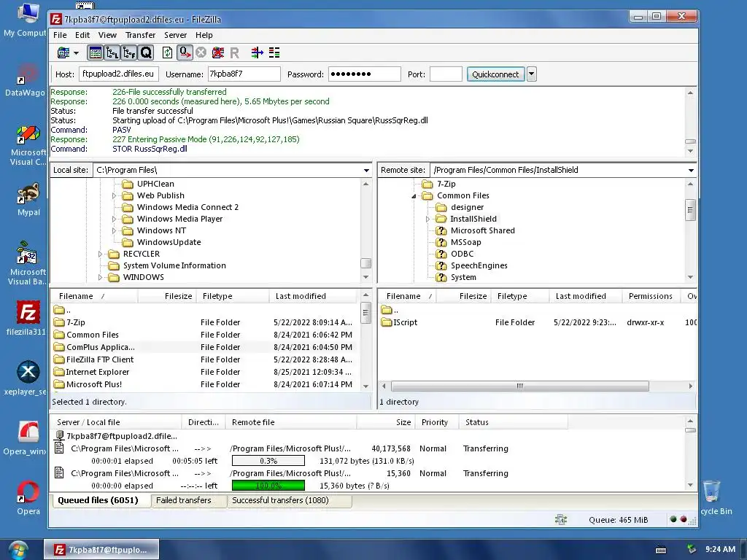Open the Edit menu
747x560 pixels.
click(x=82, y=35)
